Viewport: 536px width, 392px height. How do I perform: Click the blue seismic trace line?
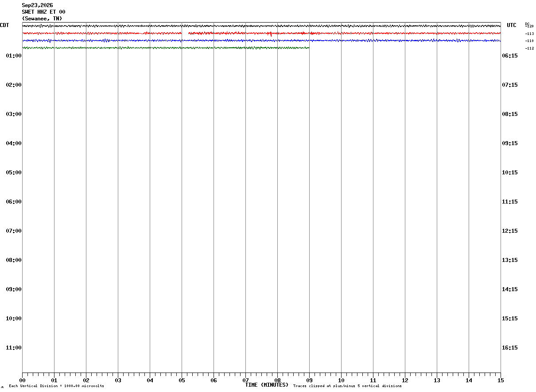click(x=261, y=40)
